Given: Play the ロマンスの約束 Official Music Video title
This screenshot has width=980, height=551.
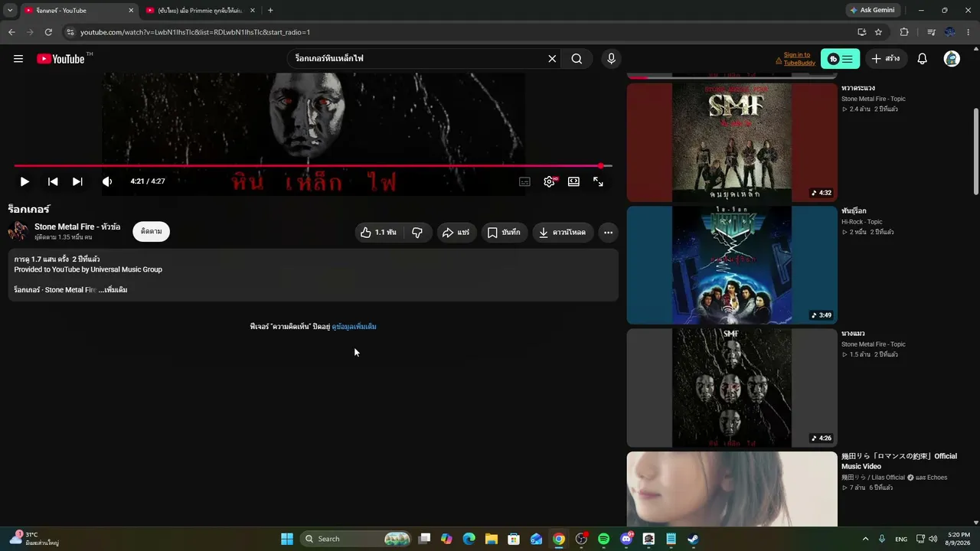Looking at the screenshot, I should tap(899, 461).
